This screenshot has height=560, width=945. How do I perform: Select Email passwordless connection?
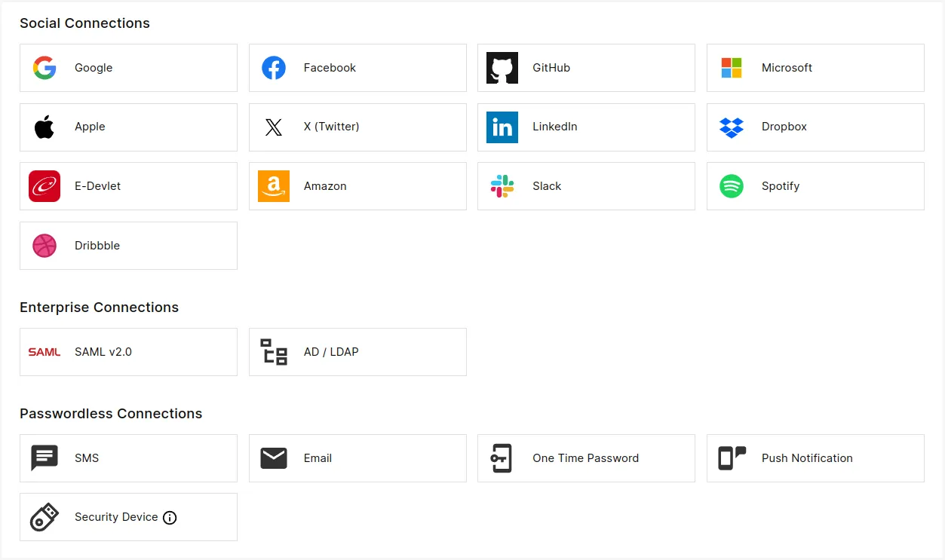(x=357, y=458)
